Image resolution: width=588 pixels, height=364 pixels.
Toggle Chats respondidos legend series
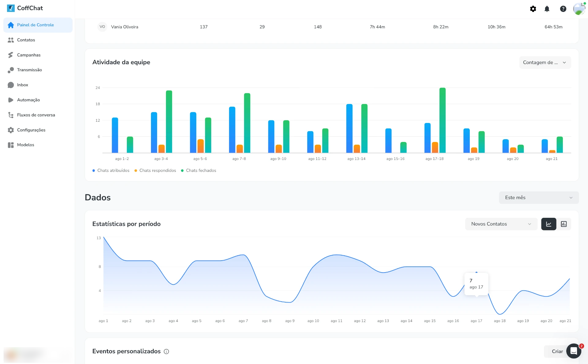(x=155, y=171)
